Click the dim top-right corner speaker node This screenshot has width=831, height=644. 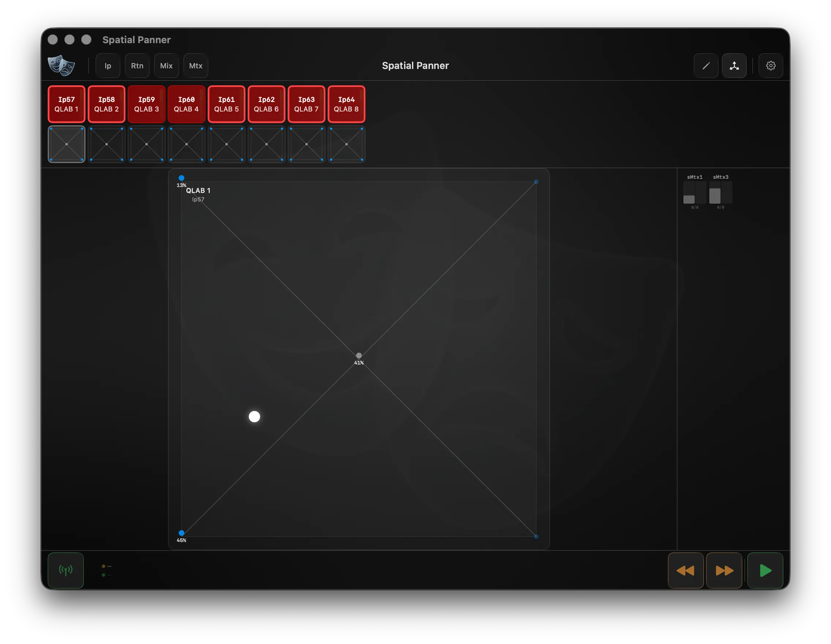(536, 182)
